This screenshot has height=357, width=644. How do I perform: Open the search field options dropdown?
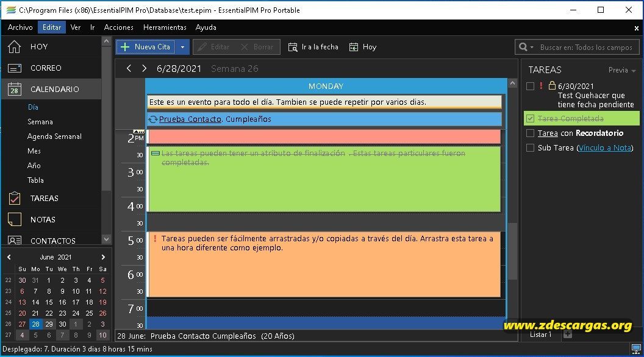tap(532, 47)
